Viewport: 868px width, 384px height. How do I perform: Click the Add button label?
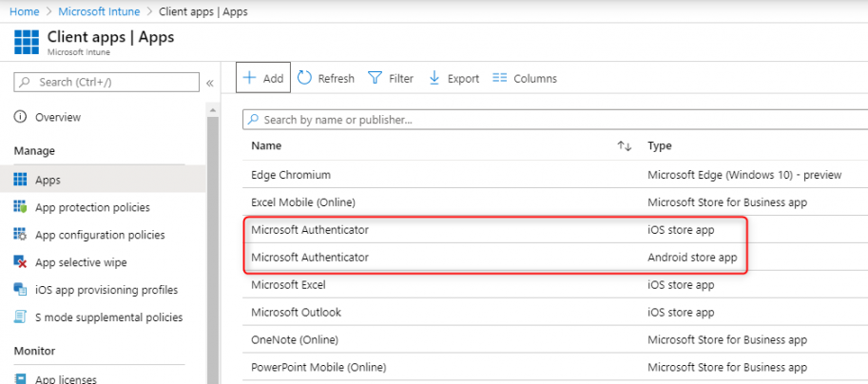(273, 79)
